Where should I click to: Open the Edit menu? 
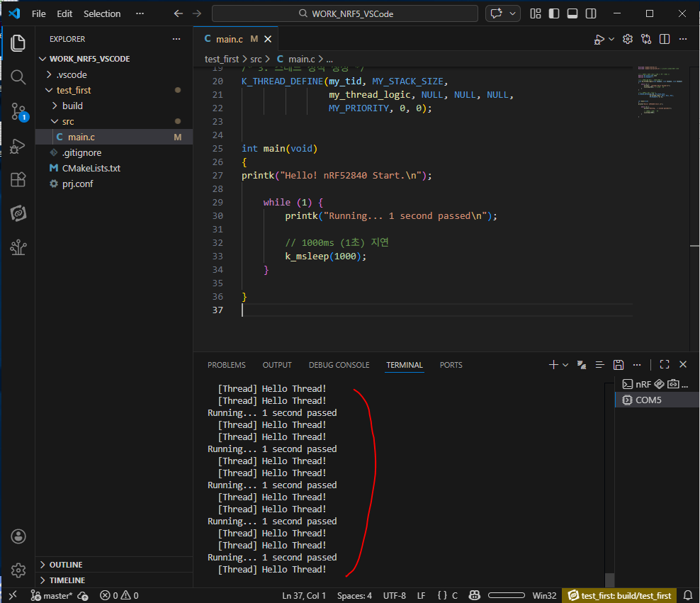[64, 14]
